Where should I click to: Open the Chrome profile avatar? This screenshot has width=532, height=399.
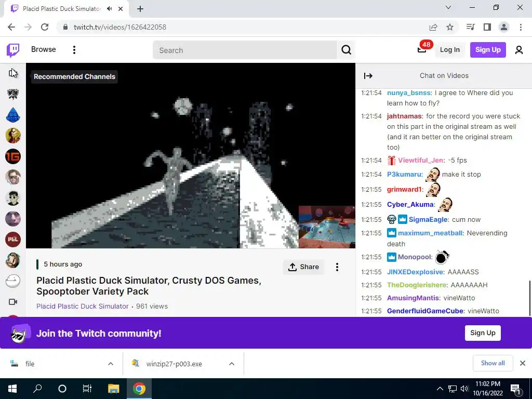504,27
